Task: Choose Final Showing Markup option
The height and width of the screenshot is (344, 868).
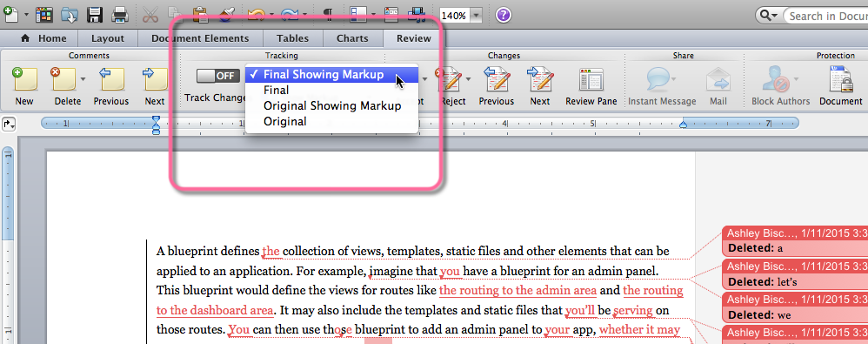Action: [331, 74]
